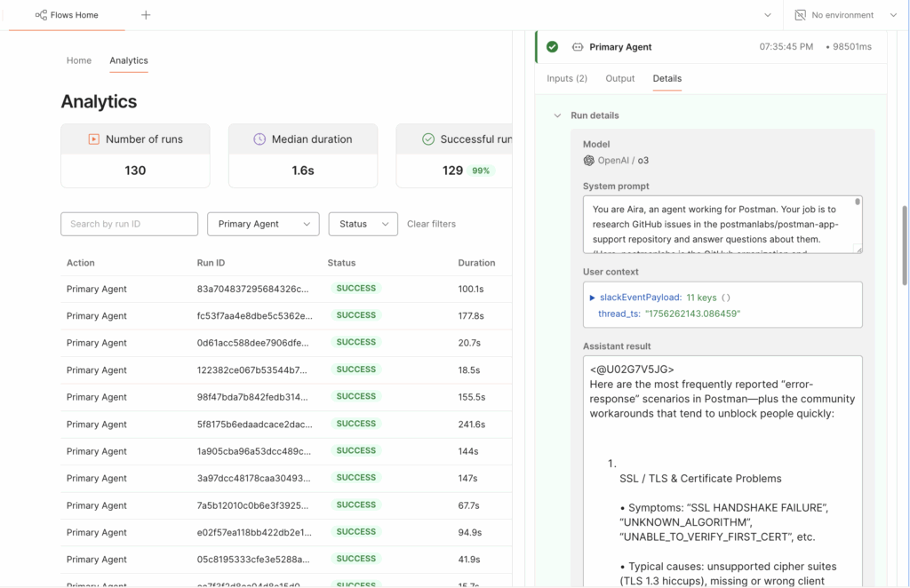The width and height of the screenshot is (910, 588).
Task: Click the 99% success rate badge
Action: [481, 171]
